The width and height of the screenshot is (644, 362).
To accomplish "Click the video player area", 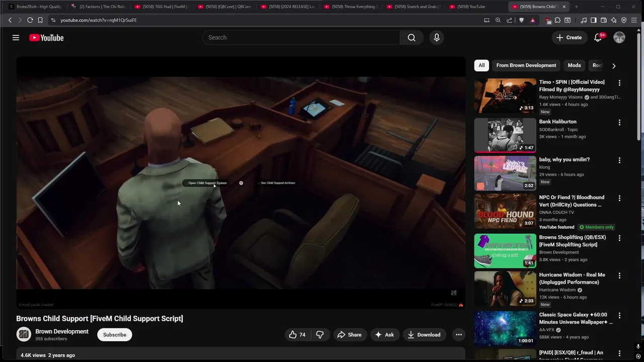I will [x=240, y=183].
